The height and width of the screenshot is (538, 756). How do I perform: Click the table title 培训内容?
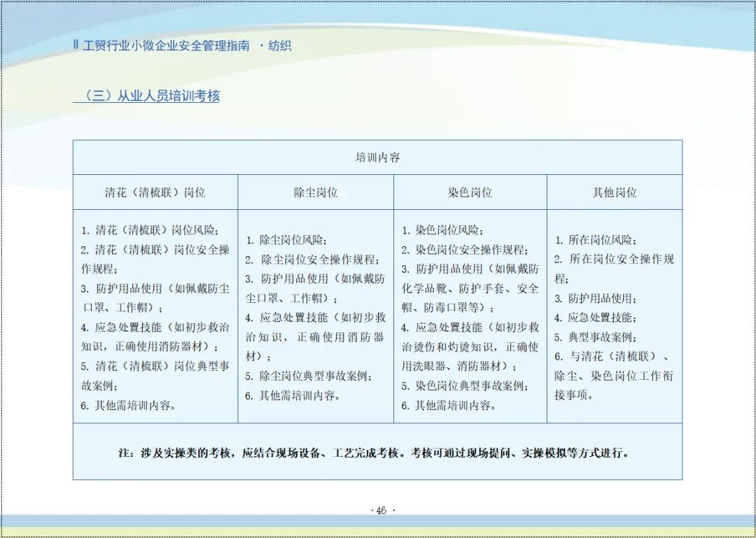point(377,157)
